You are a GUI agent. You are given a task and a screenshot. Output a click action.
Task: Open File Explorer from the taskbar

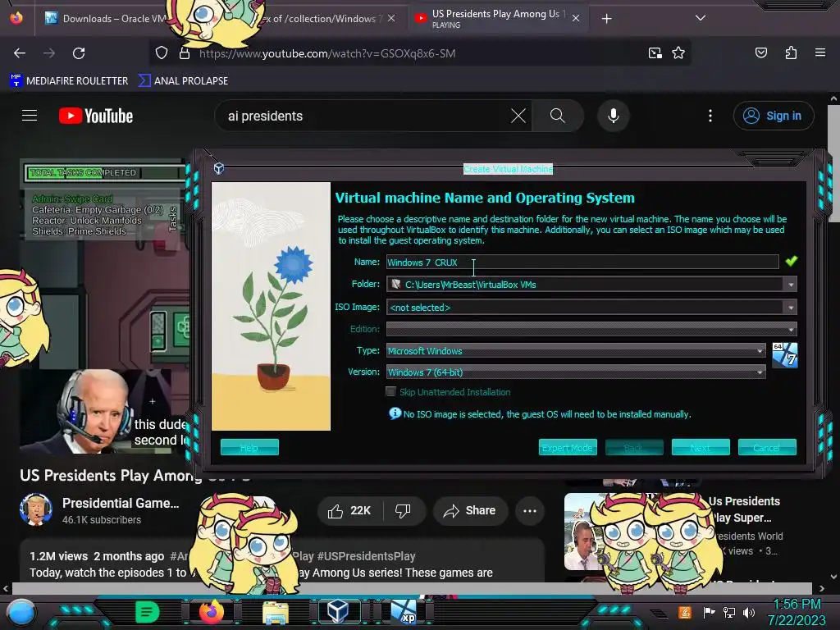pyautogui.click(x=276, y=612)
